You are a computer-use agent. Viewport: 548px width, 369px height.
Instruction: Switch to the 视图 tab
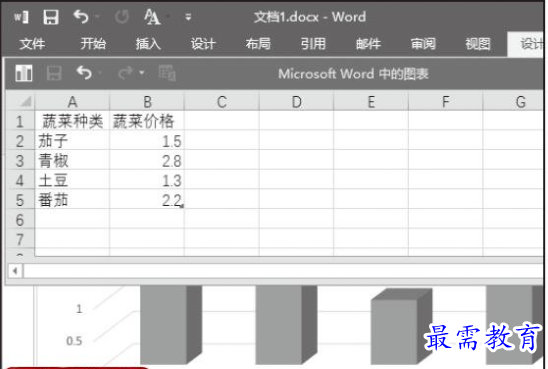tap(478, 44)
